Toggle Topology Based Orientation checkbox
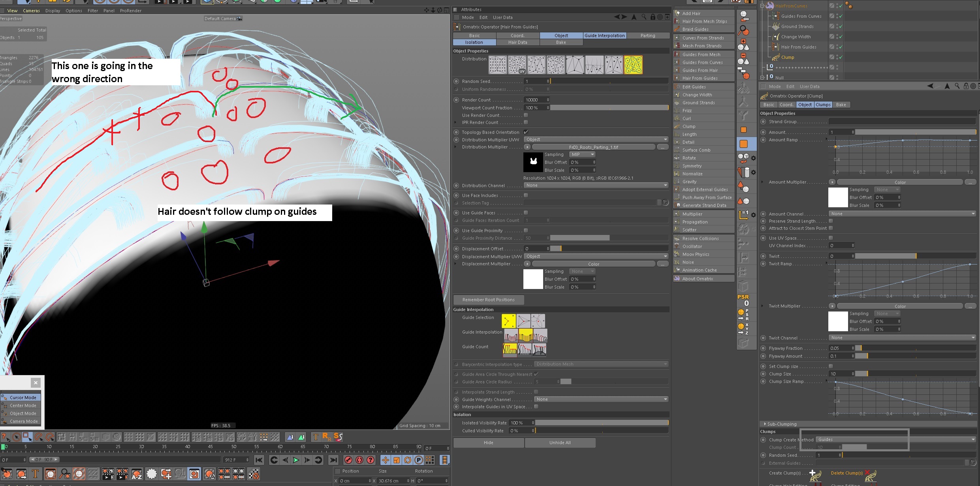The width and height of the screenshot is (980, 486). 526,132
